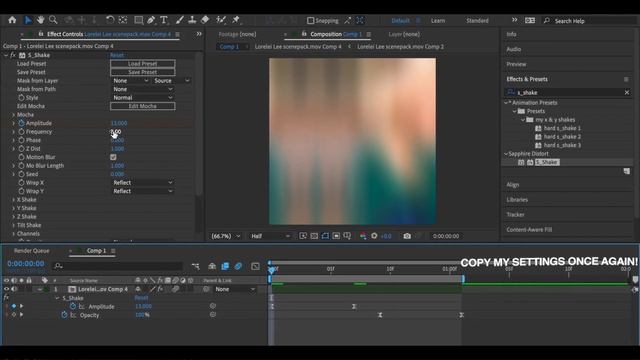Open the channel and color management icon
The width and height of the screenshot is (640, 360).
click(363, 236)
